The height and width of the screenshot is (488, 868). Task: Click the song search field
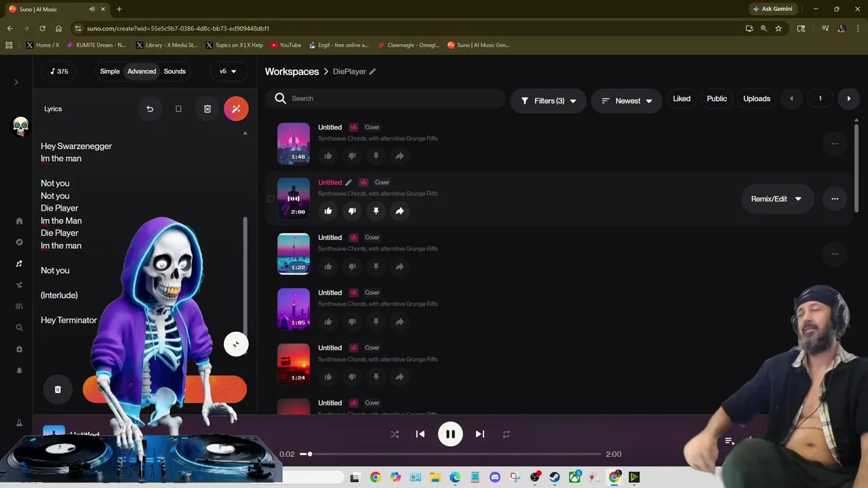[x=385, y=98]
